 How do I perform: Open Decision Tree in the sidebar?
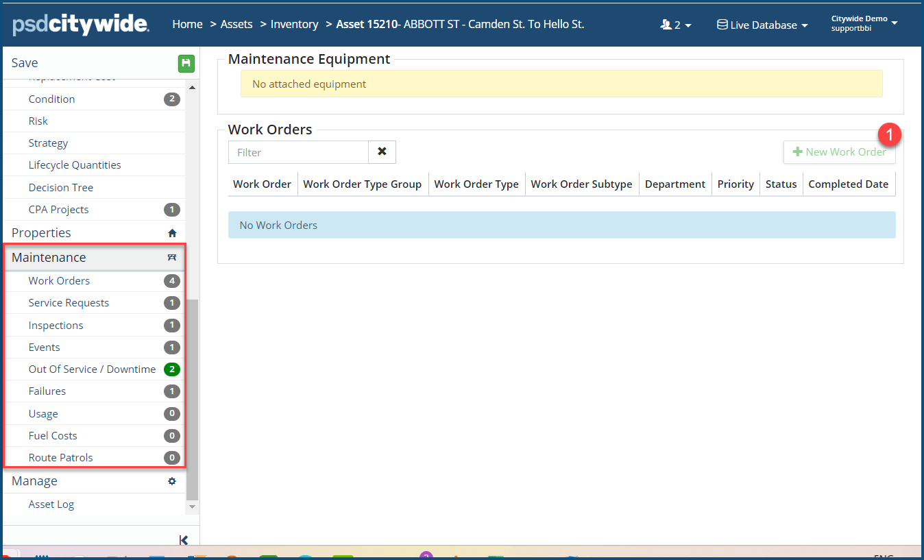click(95, 187)
